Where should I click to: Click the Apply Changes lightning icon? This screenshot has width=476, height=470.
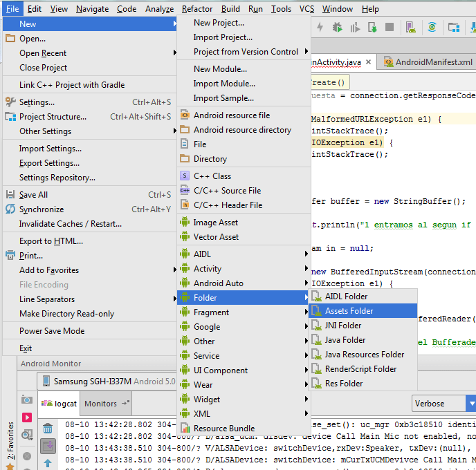point(320,27)
